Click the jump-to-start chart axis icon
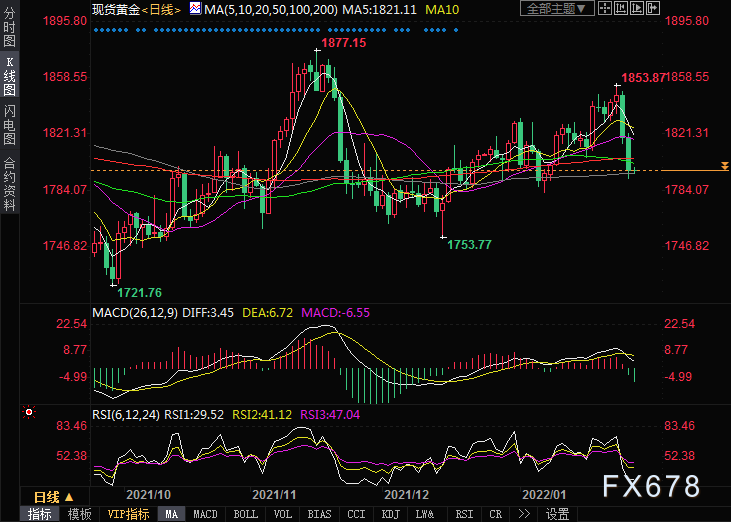This screenshot has width=731, height=522. click(x=621, y=8)
